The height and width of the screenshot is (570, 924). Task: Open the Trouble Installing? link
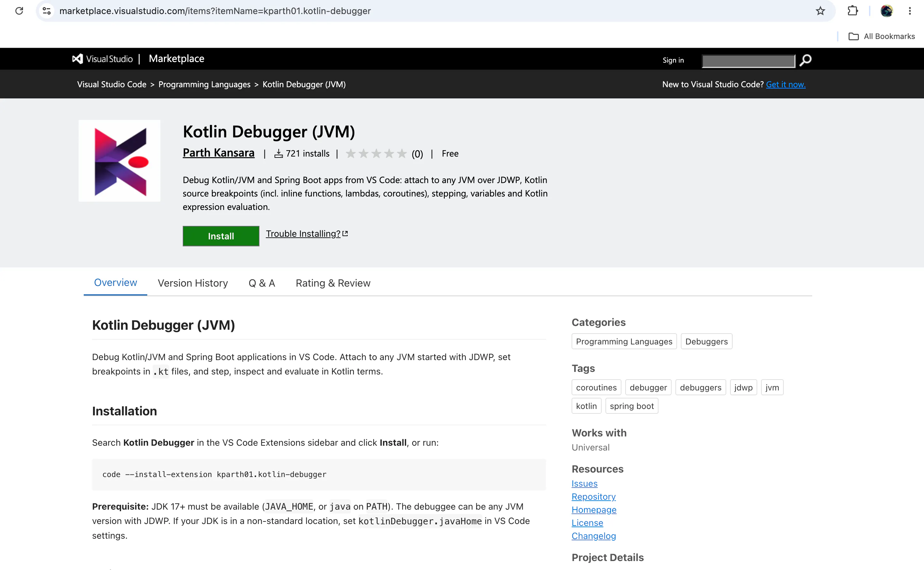(x=306, y=234)
